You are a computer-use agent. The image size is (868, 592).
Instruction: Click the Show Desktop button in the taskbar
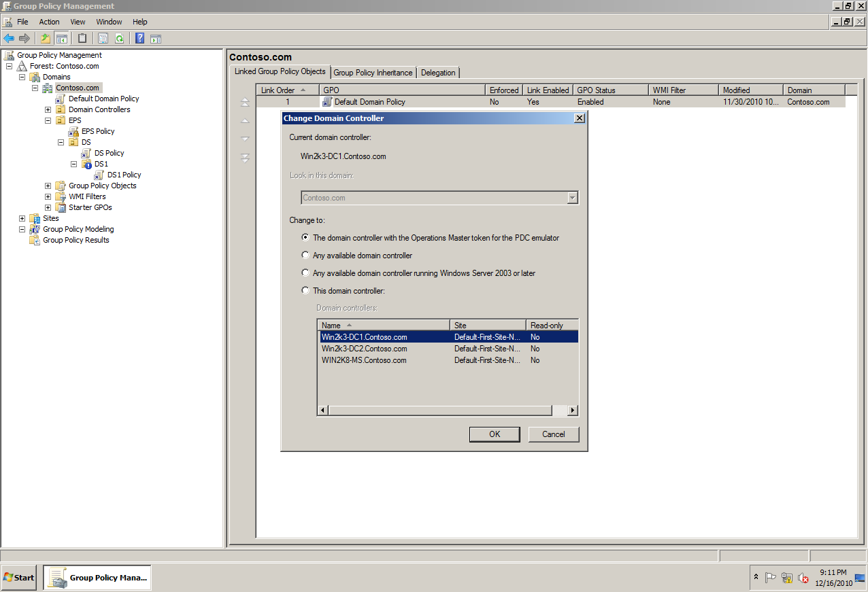click(861, 578)
